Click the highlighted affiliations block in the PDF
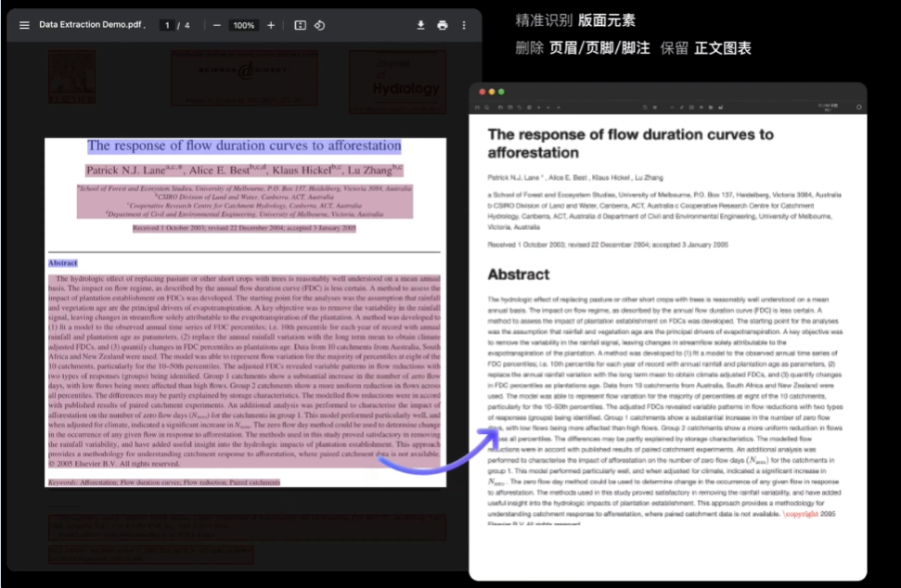The image size is (901, 588). pos(245,201)
